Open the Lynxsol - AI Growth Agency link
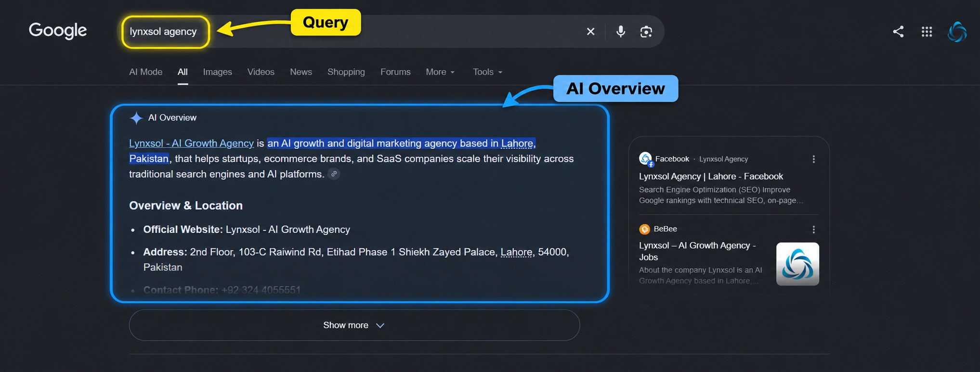Screen dimensions: 980x372 click(191, 143)
